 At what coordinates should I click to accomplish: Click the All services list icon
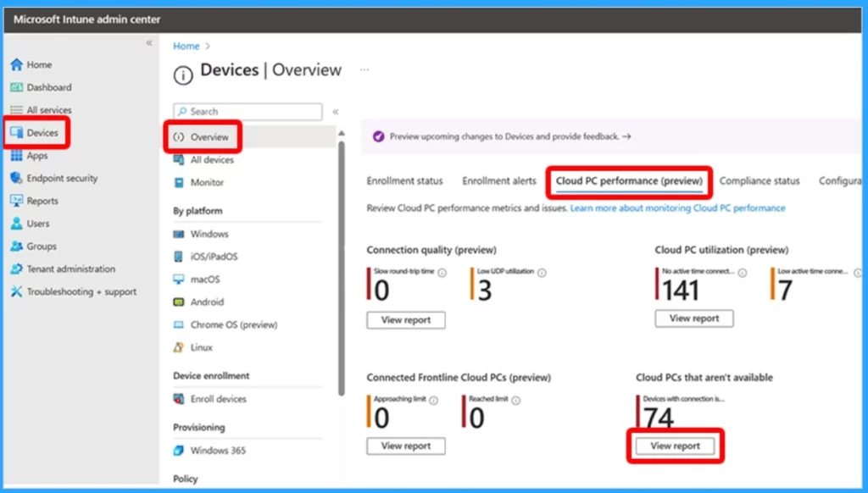tap(17, 110)
